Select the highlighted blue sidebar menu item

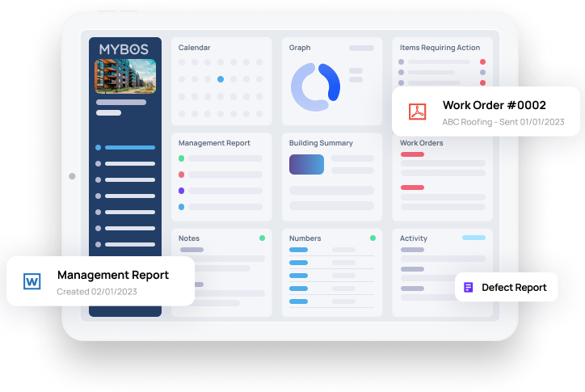(125, 147)
